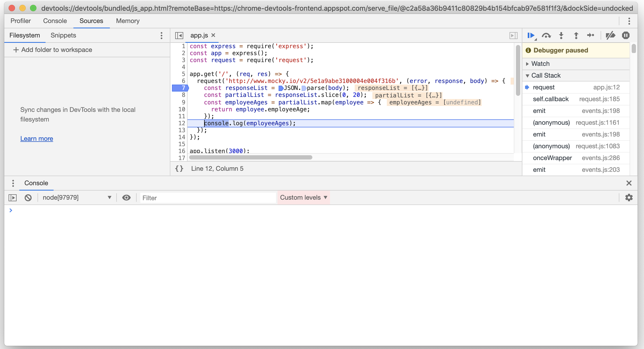
Task: Toggle the navigator sidebar collapsed
Action: pyautogui.click(x=179, y=35)
